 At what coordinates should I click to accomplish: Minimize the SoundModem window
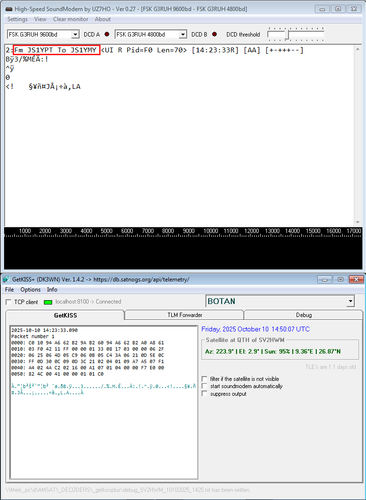[x=322, y=9]
